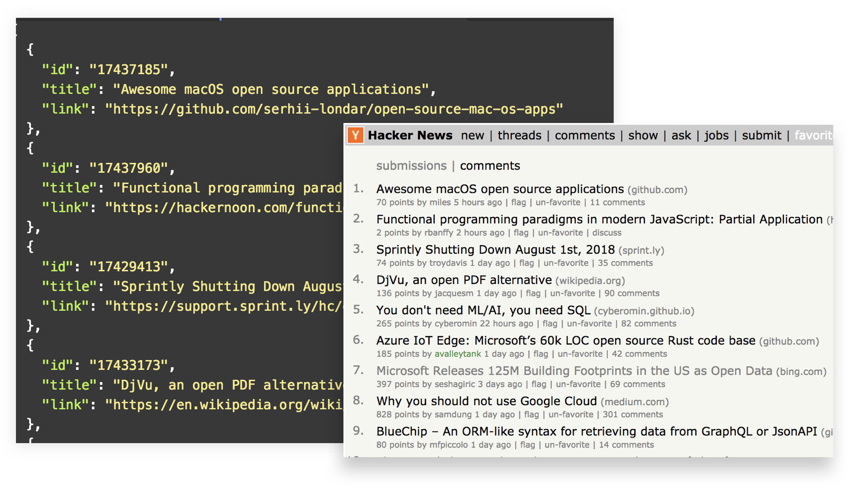Image resolution: width=868 pixels, height=491 pixels.
Task: Open the 11 comments link
Action: (x=617, y=202)
